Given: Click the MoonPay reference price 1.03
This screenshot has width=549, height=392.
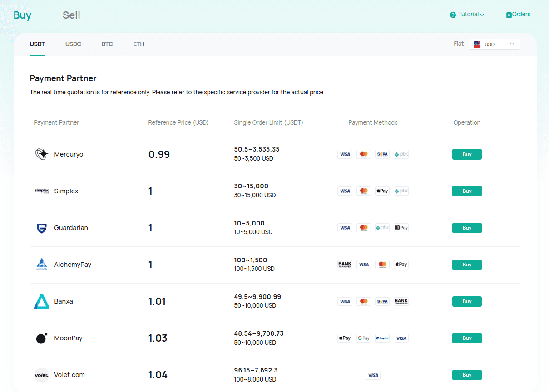Looking at the screenshot, I should point(158,338).
